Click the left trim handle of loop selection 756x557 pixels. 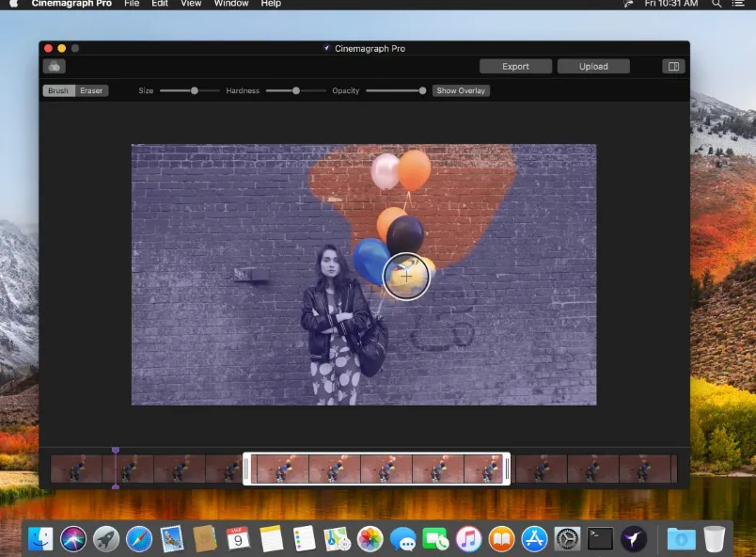pyautogui.click(x=247, y=469)
